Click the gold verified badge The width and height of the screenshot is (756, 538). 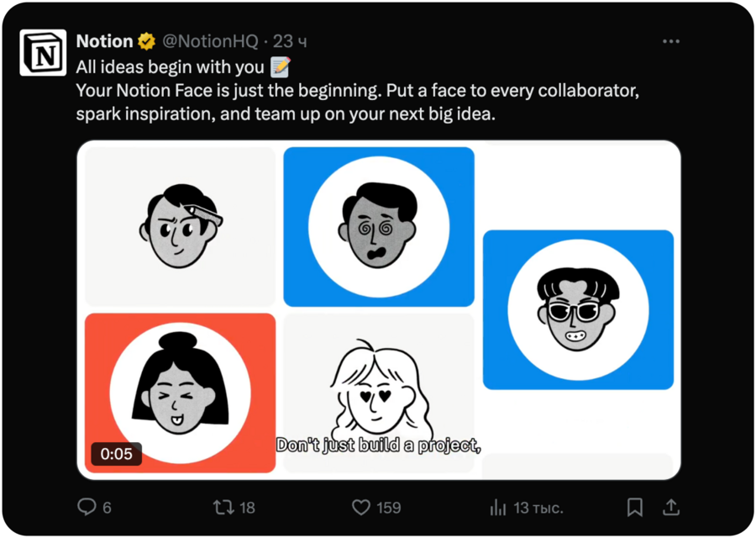point(147,41)
